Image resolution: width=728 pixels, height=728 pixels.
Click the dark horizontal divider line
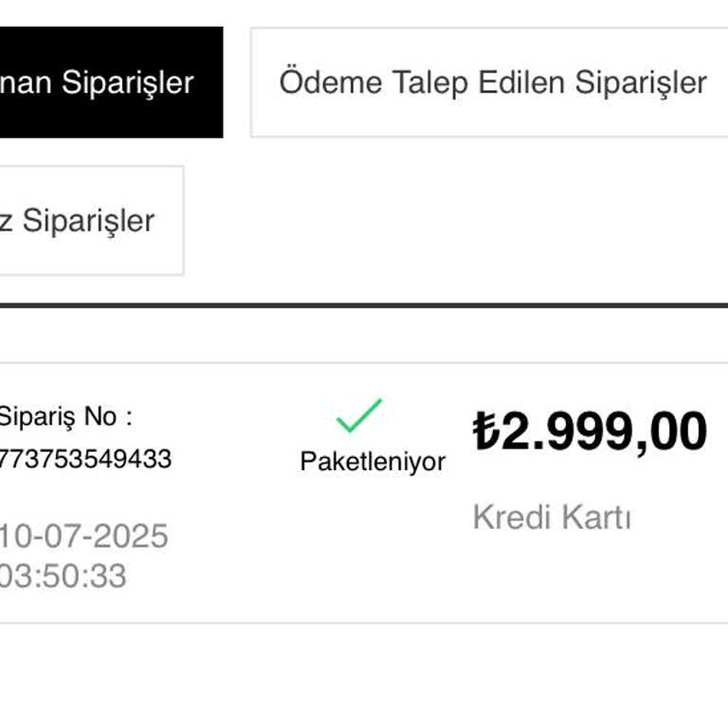click(x=364, y=305)
